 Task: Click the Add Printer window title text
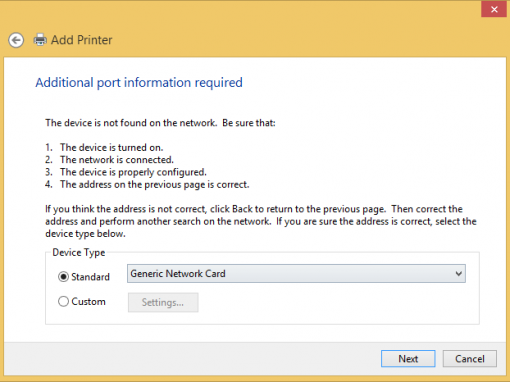(x=81, y=40)
